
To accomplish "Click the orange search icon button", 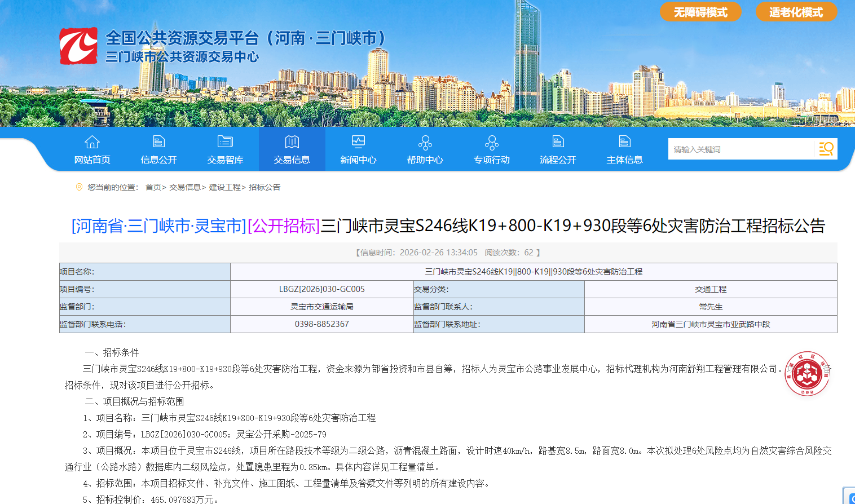I will pyautogui.click(x=826, y=149).
